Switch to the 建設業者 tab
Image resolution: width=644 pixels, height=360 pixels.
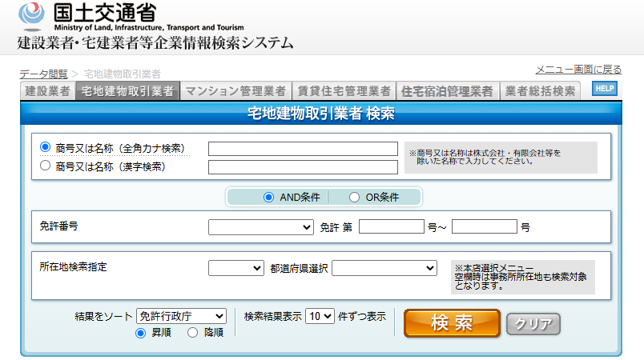(x=47, y=91)
